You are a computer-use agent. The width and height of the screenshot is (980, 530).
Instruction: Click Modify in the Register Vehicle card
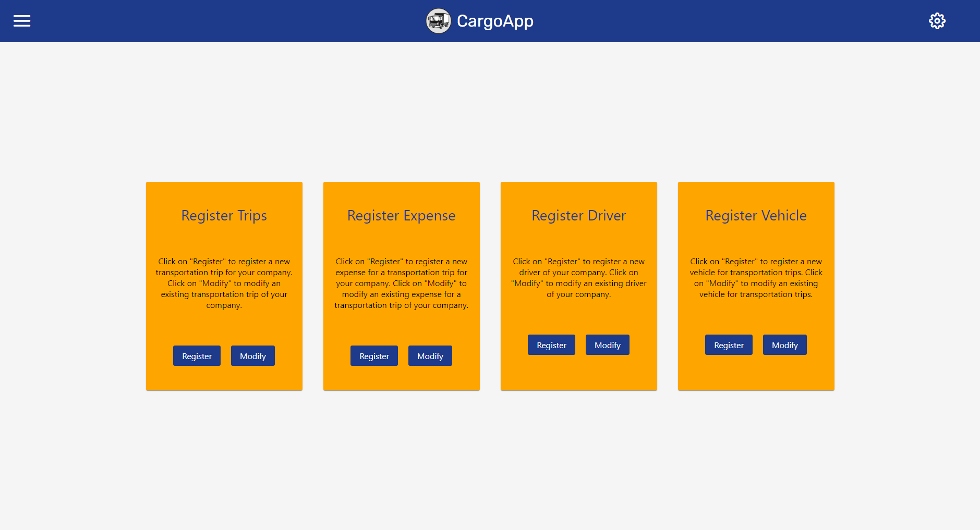pos(785,345)
